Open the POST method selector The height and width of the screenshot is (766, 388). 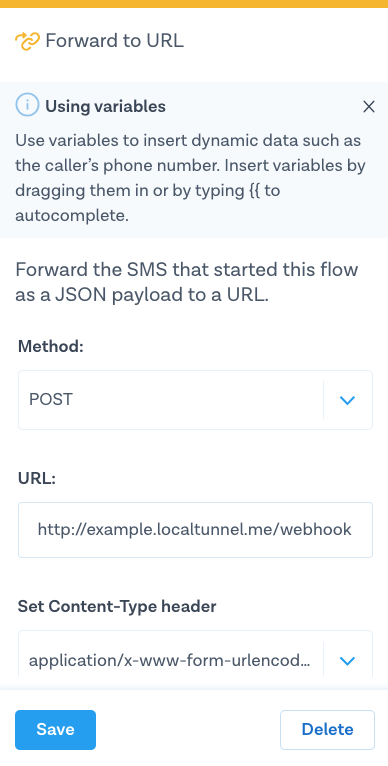(x=195, y=400)
